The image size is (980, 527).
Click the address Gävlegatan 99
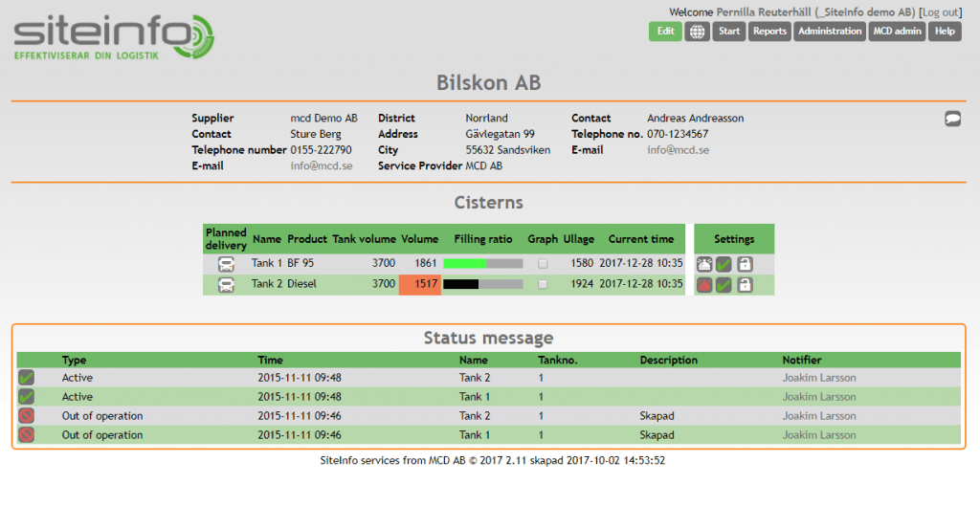click(x=500, y=134)
